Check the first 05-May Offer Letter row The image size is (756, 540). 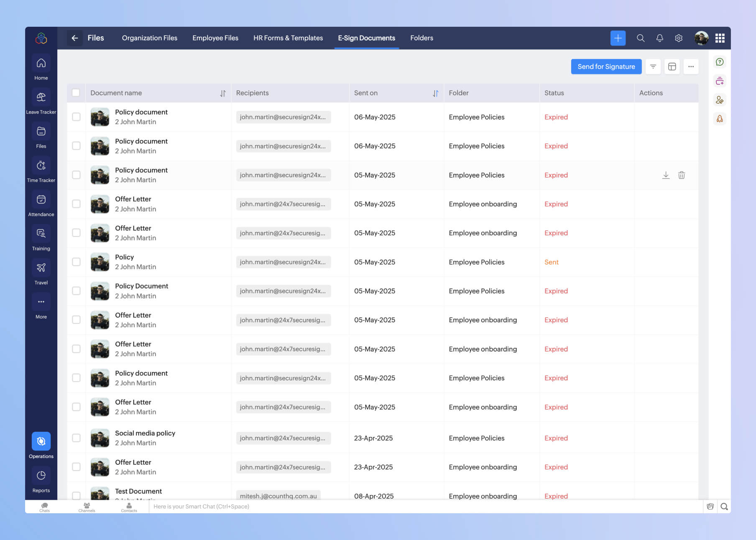[76, 204]
